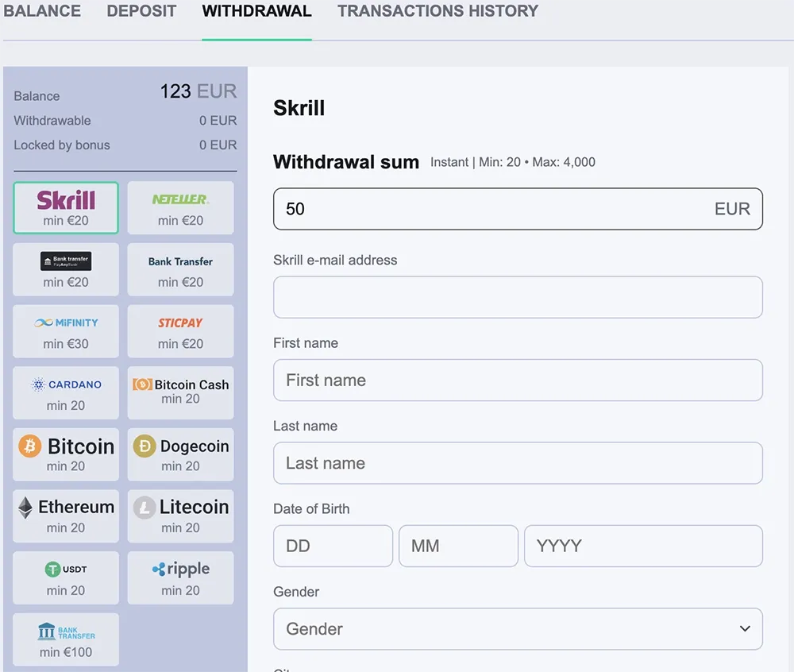Screen dimensions: 794x672
Task: Click the EUR currency suffix in sum field
Action: [732, 209]
